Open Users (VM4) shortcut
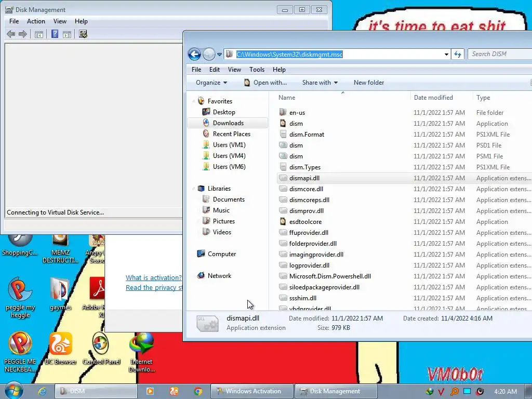532x399 pixels. pyautogui.click(x=229, y=155)
